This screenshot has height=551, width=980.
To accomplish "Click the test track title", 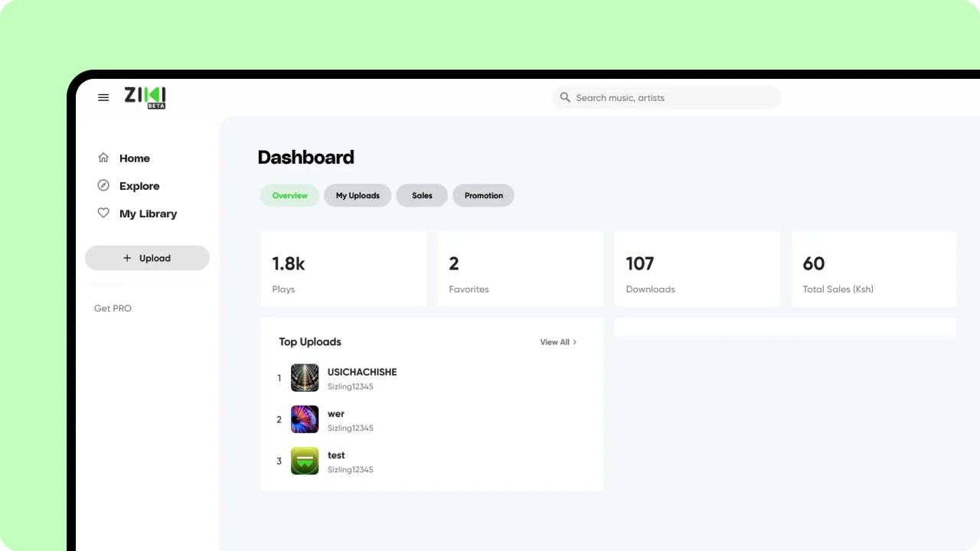I will pyautogui.click(x=336, y=455).
